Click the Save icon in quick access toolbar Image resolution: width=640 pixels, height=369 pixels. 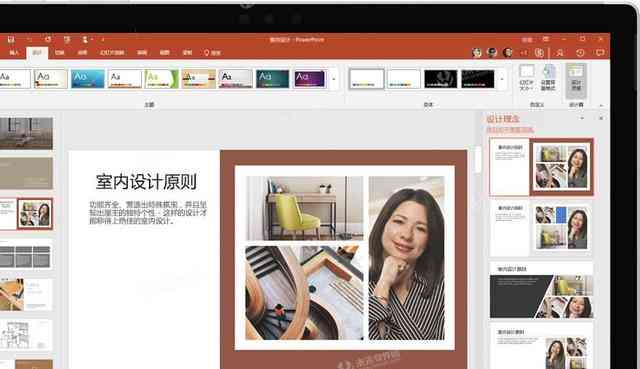11,40
